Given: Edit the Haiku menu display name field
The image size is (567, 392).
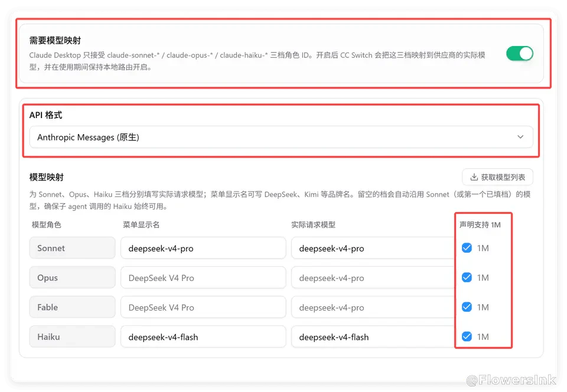Looking at the screenshot, I should pyautogui.click(x=203, y=337).
